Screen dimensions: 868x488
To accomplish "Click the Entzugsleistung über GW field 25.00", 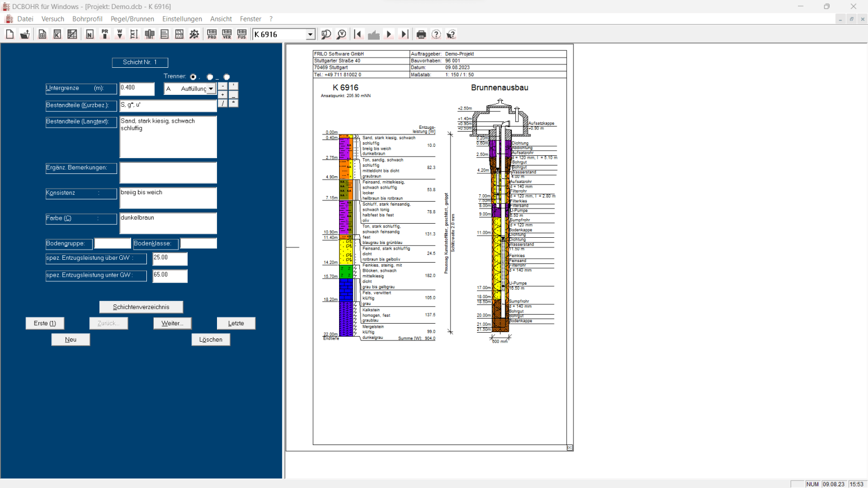I will 170,259.
